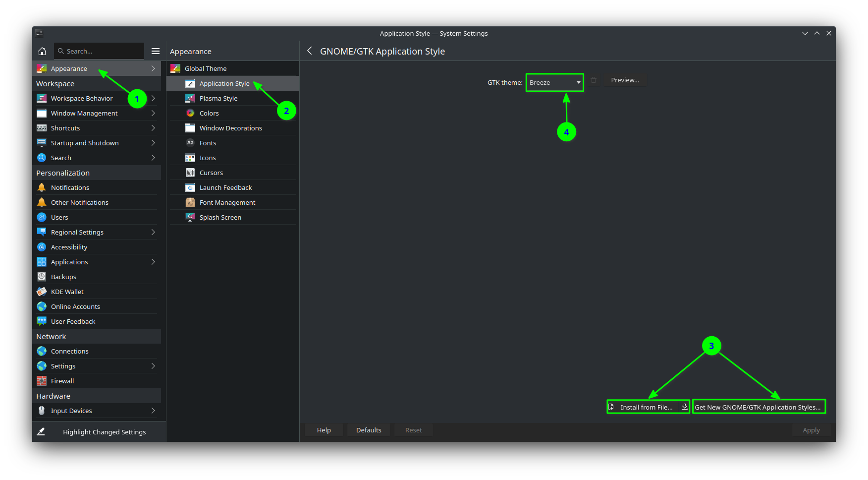
Task: Expand the Startup and Shutdown chevron
Action: coord(153,143)
